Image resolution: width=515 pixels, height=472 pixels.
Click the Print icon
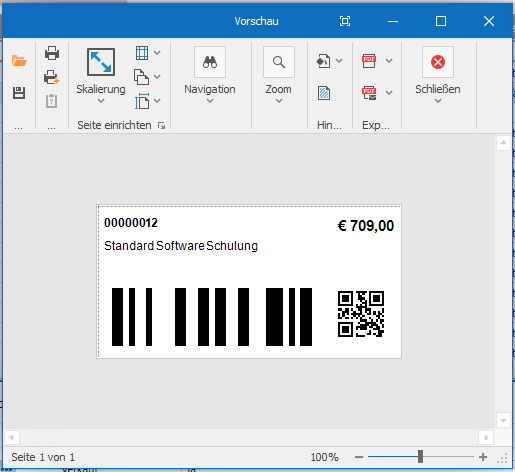(52, 53)
